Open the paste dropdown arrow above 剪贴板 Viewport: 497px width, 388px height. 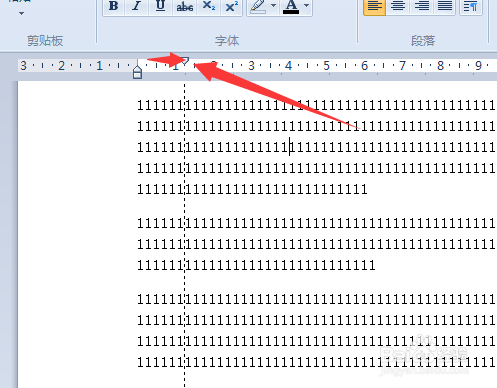21,14
